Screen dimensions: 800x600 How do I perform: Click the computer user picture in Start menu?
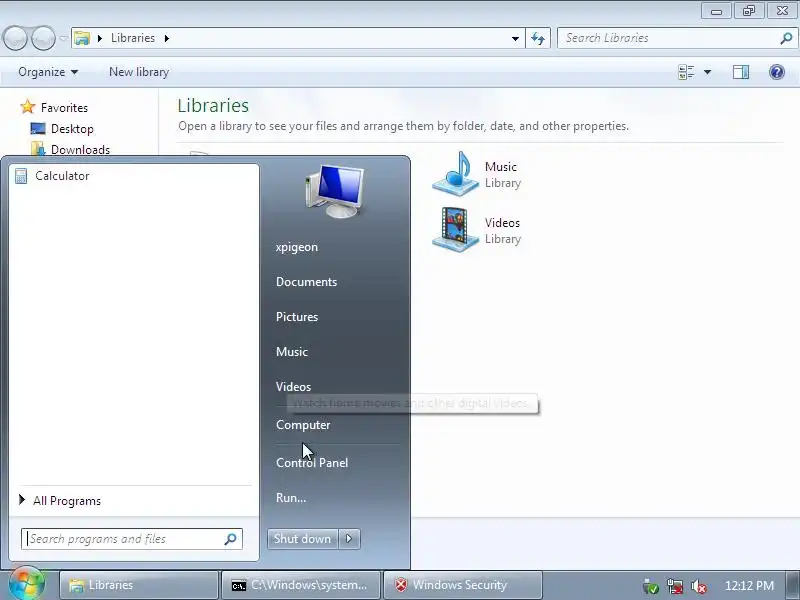(x=335, y=191)
